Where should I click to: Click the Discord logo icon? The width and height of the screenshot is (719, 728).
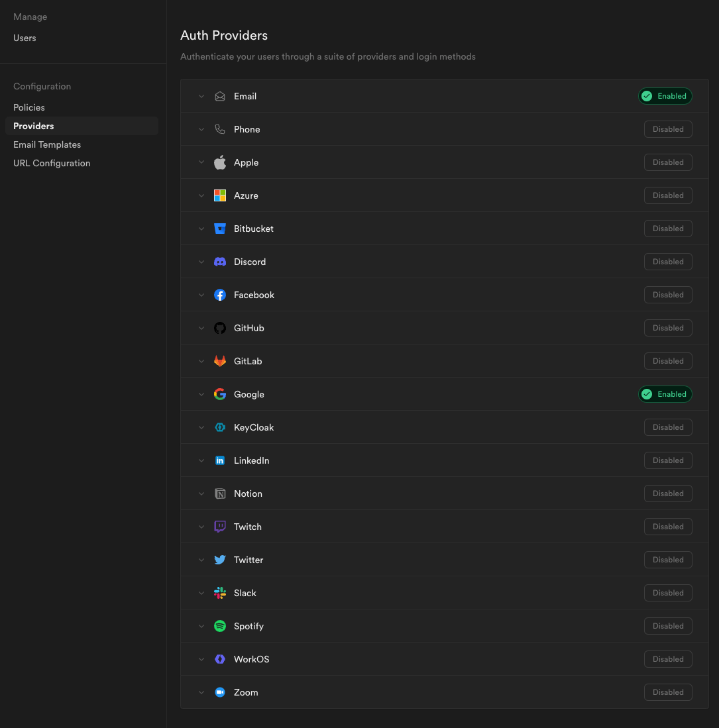[220, 262]
